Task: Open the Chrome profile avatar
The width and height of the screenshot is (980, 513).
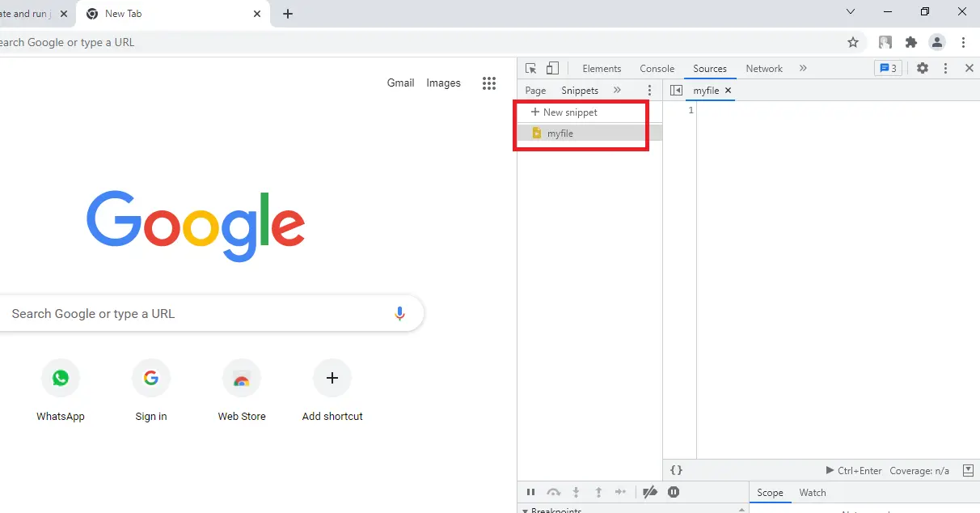Action: [937, 42]
